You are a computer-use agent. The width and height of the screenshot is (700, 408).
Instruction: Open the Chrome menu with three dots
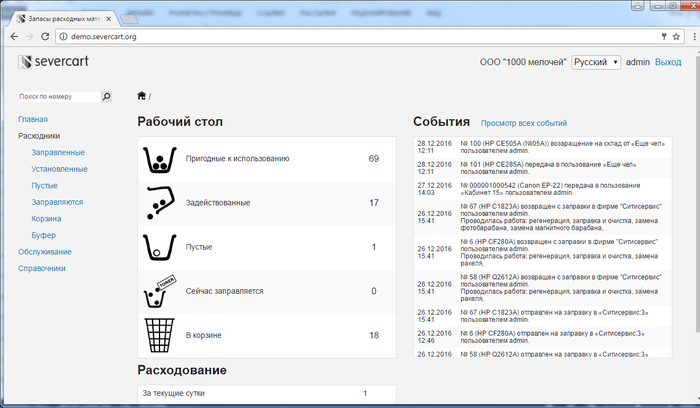tap(694, 37)
